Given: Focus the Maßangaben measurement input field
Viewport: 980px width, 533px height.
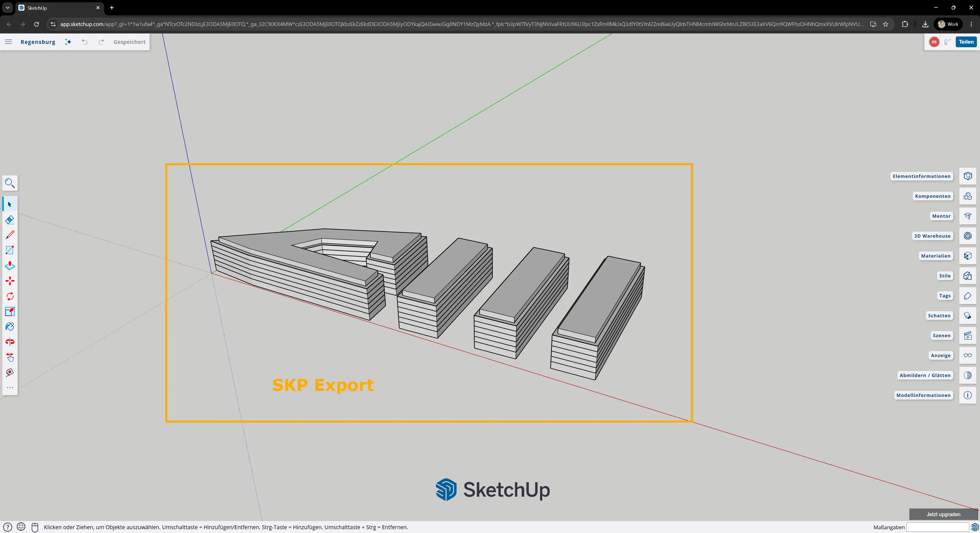Looking at the screenshot, I should coord(937,527).
